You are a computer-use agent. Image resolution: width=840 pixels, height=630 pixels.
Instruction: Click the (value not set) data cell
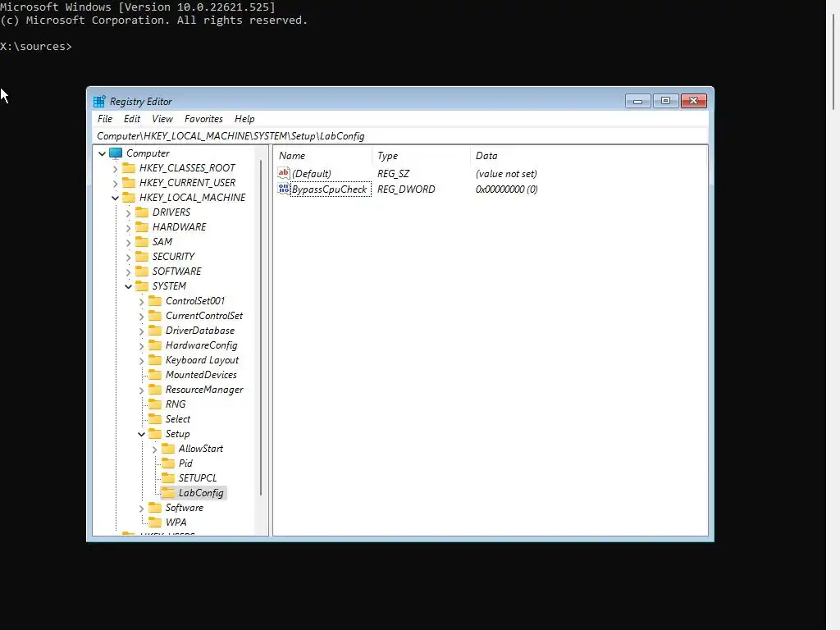[506, 174]
